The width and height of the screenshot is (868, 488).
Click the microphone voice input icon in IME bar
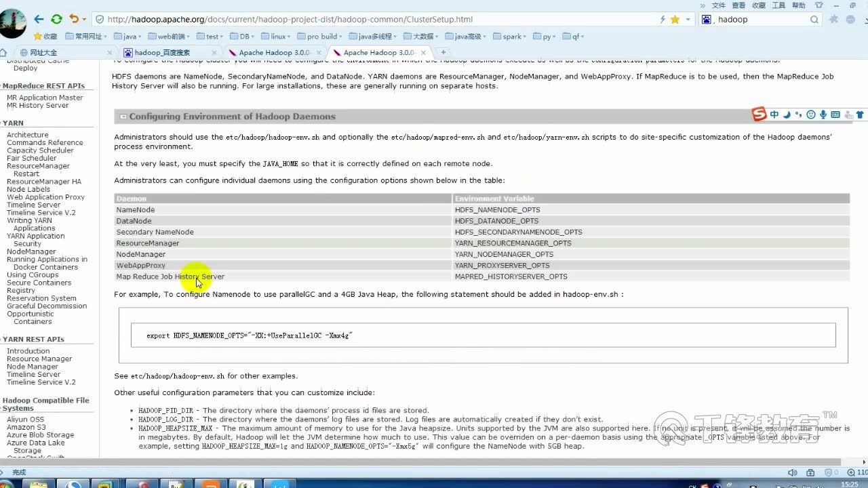click(823, 115)
